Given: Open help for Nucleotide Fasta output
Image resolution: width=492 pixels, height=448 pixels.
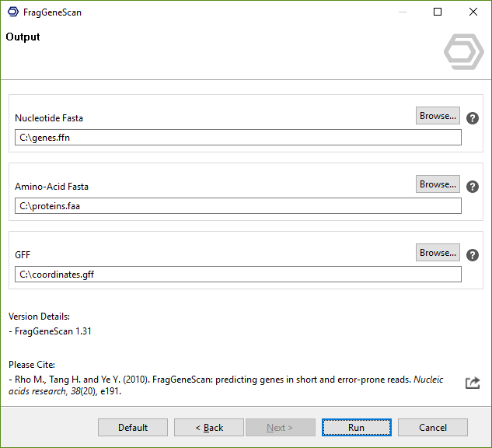Looking at the screenshot, I should (473, 118).
